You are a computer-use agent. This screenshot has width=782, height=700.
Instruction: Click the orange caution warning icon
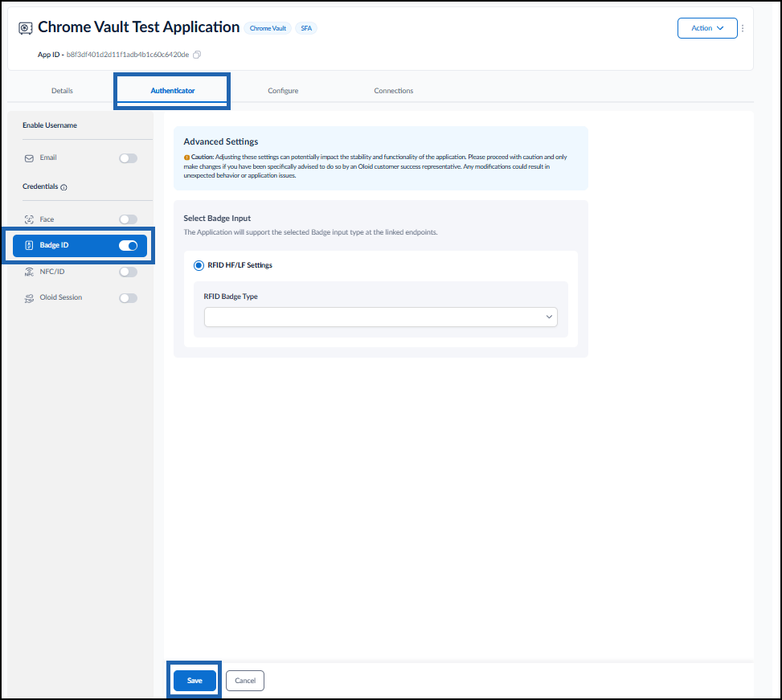186,158
